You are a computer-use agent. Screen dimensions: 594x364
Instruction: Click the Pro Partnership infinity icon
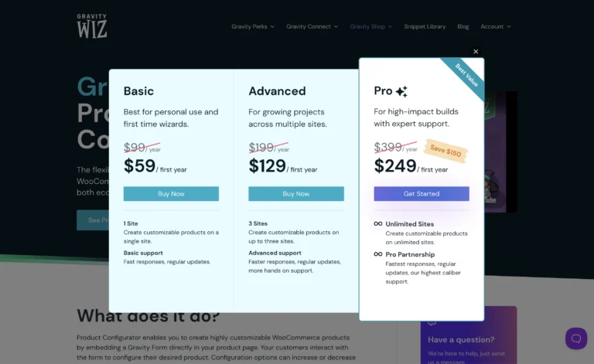pos(378,254)
